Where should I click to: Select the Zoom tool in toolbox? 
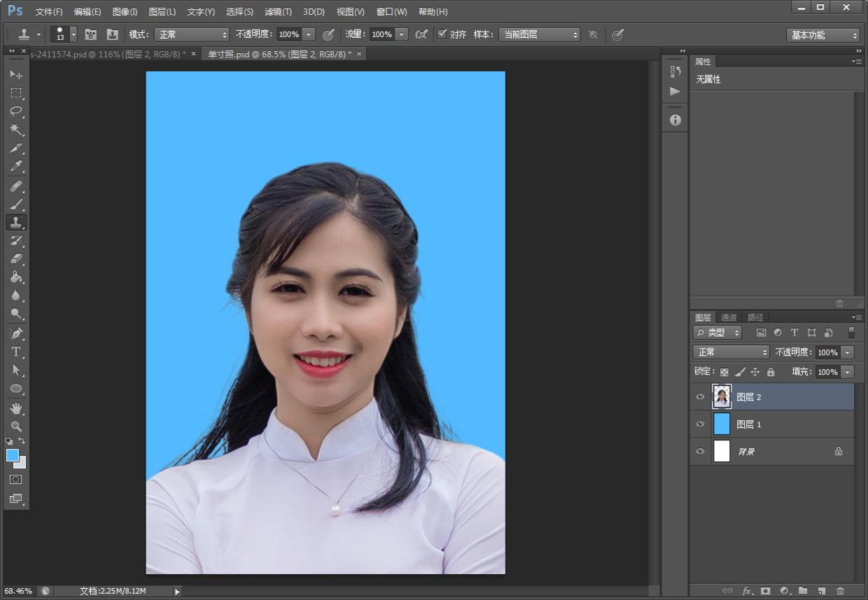coord(16,426)
